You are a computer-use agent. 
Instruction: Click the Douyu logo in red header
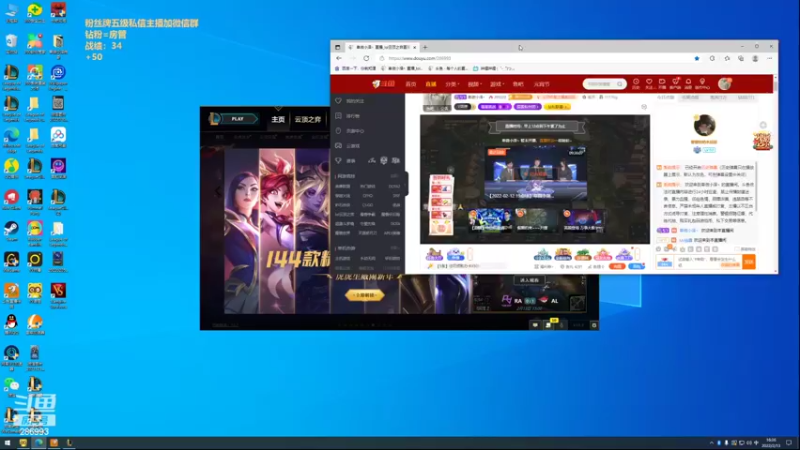point(383,84)
